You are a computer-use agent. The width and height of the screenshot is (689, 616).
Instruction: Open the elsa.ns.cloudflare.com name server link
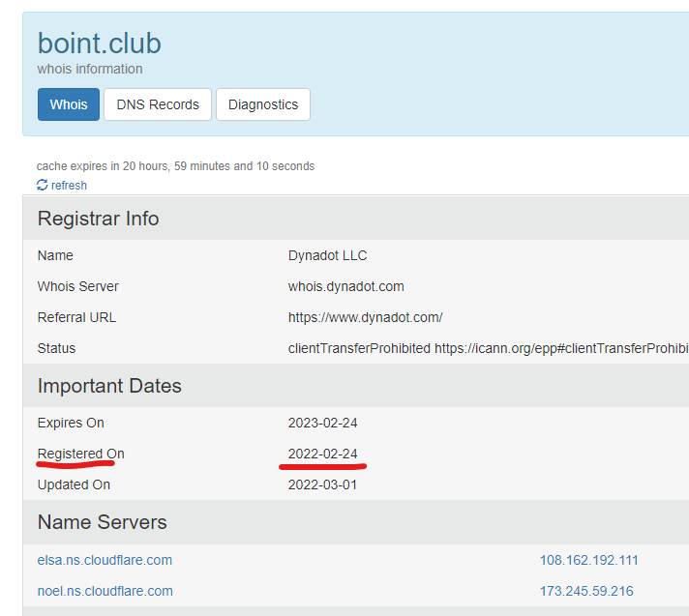[105, 560]
